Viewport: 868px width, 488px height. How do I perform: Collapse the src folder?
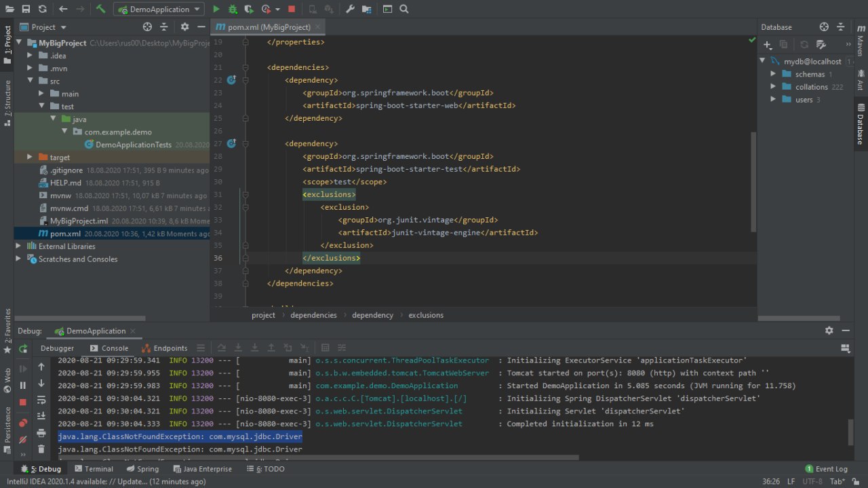point(30,81)
